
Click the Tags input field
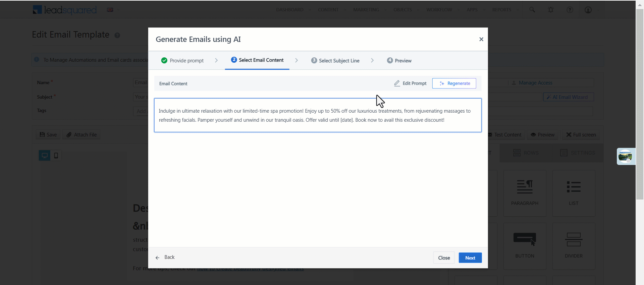pos(363,111)
